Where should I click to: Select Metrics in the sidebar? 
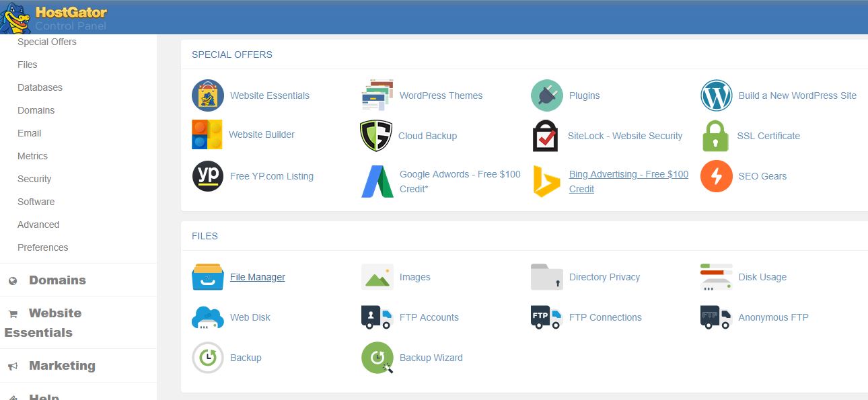(x=32, y=156)
